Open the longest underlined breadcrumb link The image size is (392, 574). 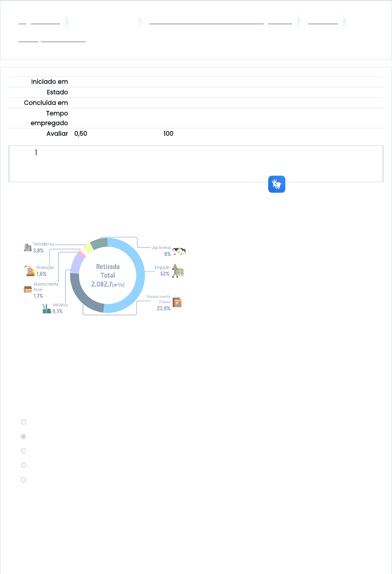(206, 21)
